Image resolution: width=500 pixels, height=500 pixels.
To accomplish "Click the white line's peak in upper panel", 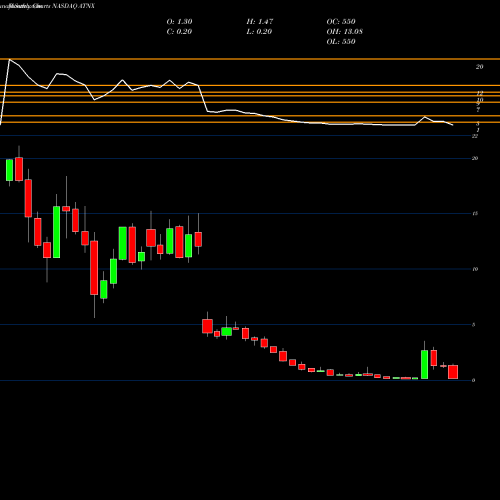I will click(9, 60).
